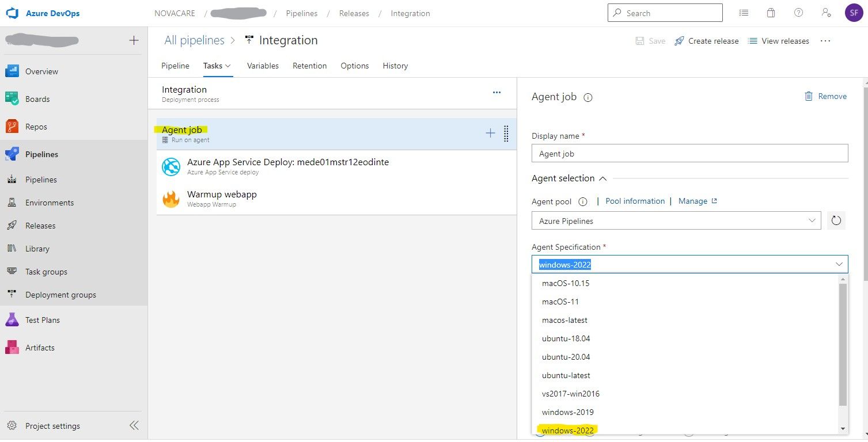Select the Agent job row
Screen dimensions: 868x442
336,134
